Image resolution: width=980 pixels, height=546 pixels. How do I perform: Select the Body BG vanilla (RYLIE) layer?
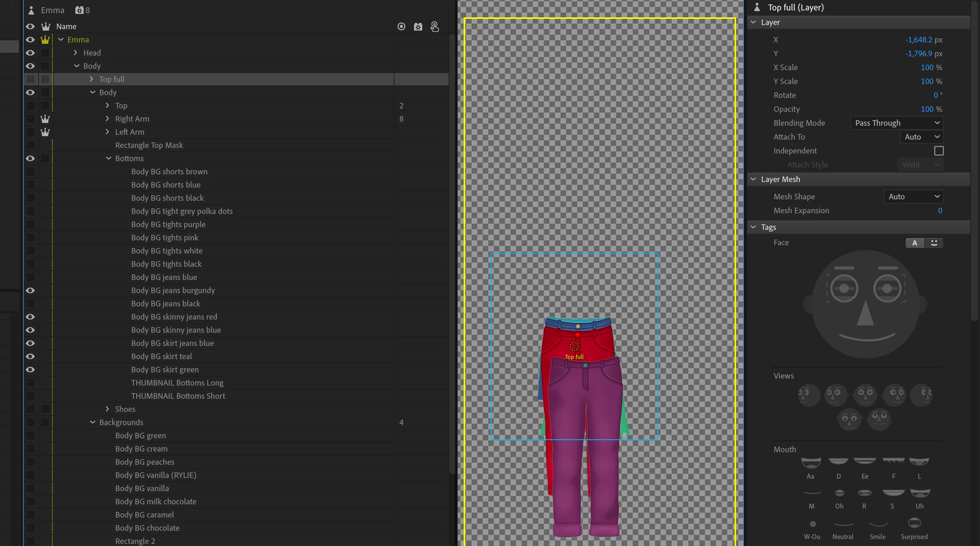156,475
